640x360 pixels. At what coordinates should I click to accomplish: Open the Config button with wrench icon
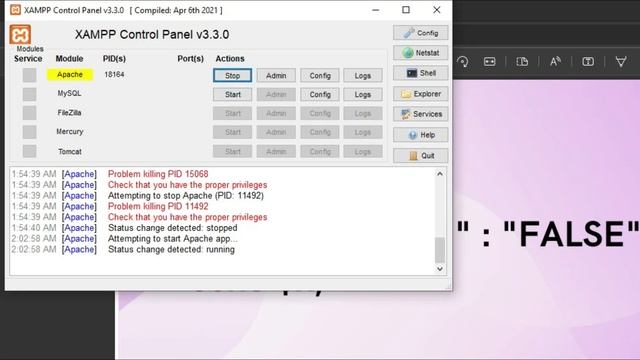click(420, 33)
